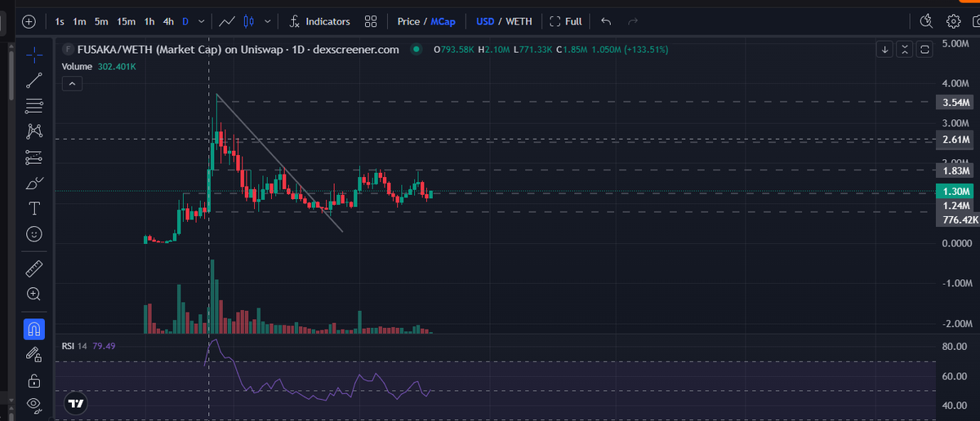
Task: Maximize the chart pane
Action: pos(924,50)
